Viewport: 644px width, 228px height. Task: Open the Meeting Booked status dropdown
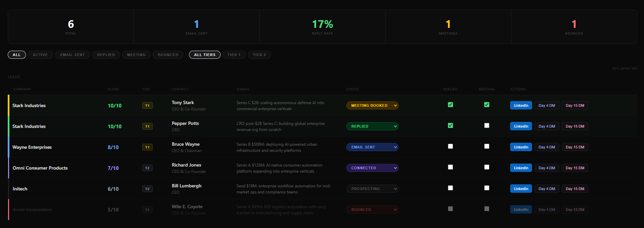tap(372, 105)
